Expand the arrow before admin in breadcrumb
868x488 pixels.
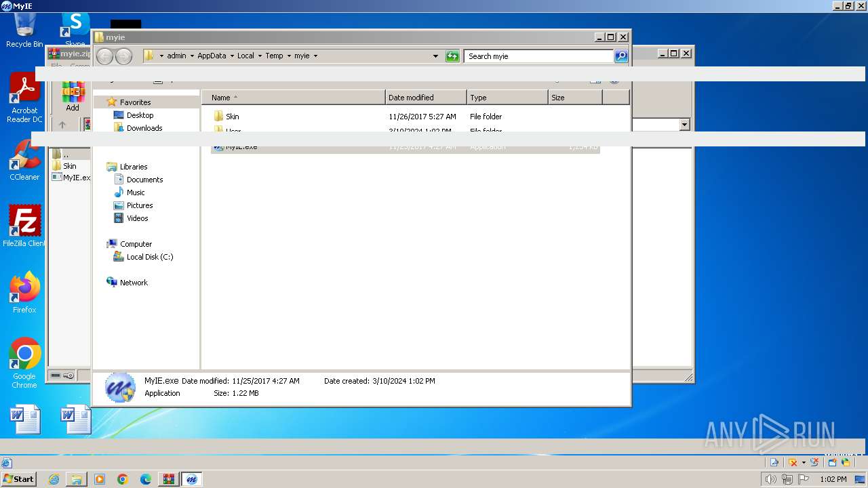tap(161, 56)
